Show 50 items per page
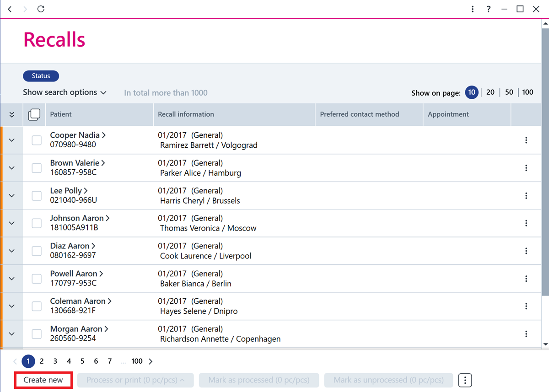This screenshot has width=549, height=392. [509, 92]
